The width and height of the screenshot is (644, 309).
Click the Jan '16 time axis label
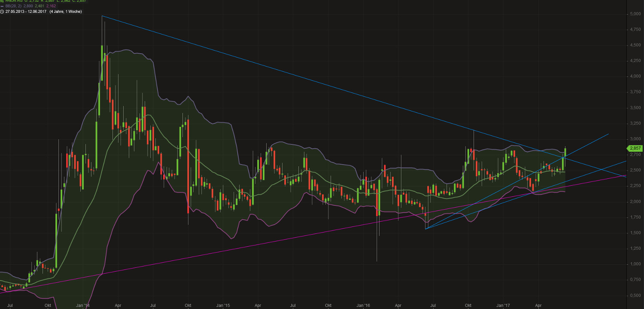coord(363,305)
